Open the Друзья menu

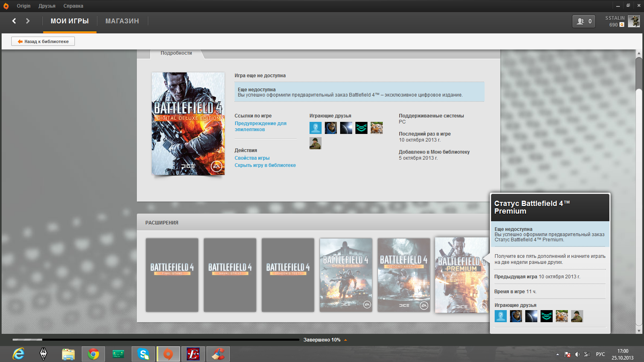[47, 6]
